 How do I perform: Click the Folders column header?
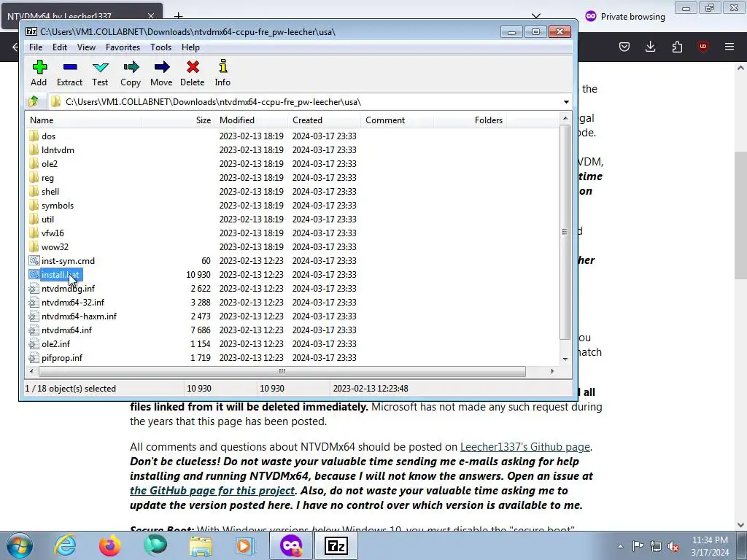[471, 120]
